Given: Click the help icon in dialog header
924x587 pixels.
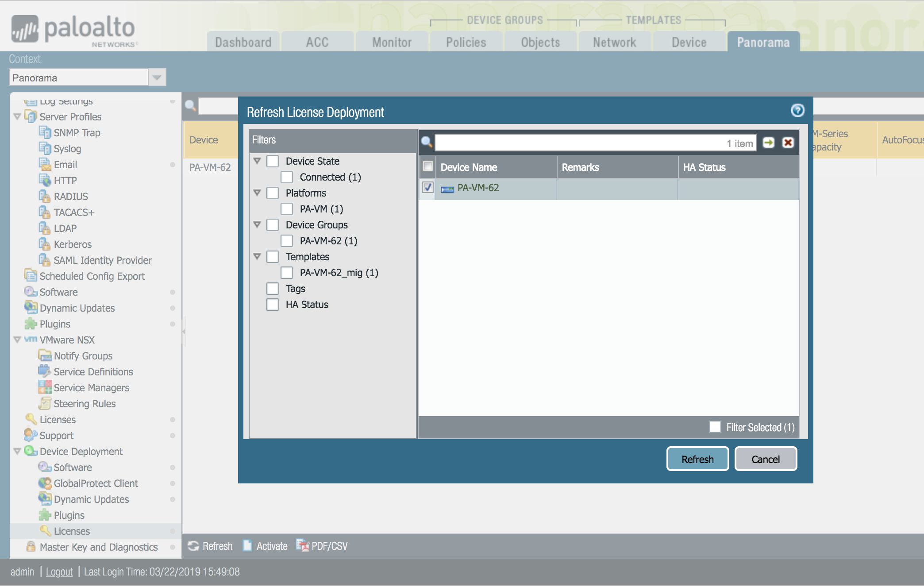Looking at the screenshot, I should point(797,110).
